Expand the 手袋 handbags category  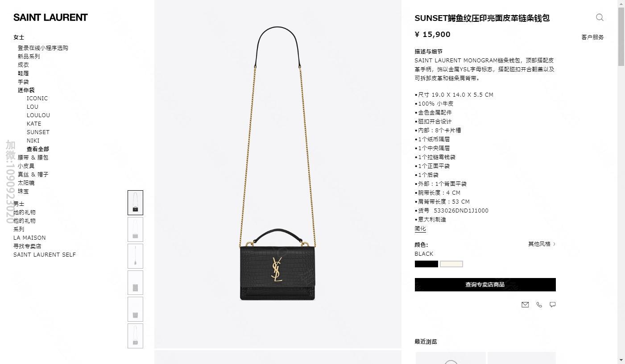pos(23,82)
